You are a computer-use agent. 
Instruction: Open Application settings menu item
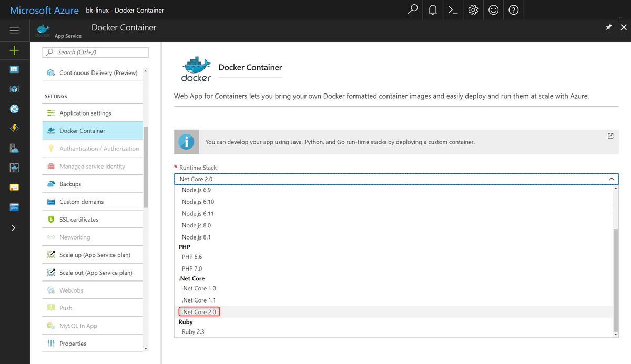93,113
